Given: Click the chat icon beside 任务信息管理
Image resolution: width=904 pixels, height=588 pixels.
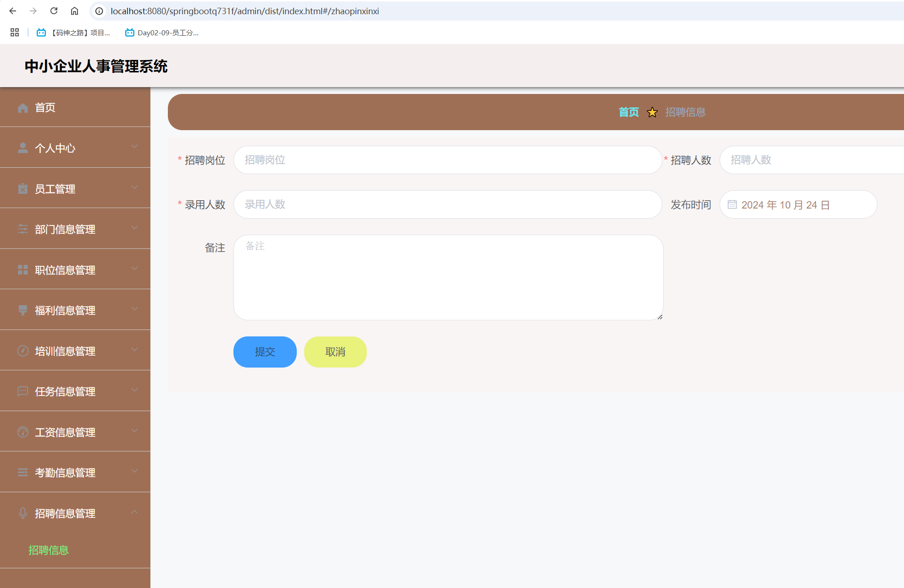Looking at the screenshot, I should [x=23, y=391].
